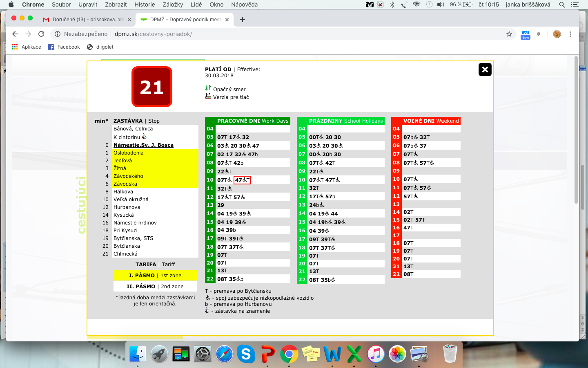Select Námestie.Sv. J. Bosca stop
588x368 pixels.
tap(143, 145)
